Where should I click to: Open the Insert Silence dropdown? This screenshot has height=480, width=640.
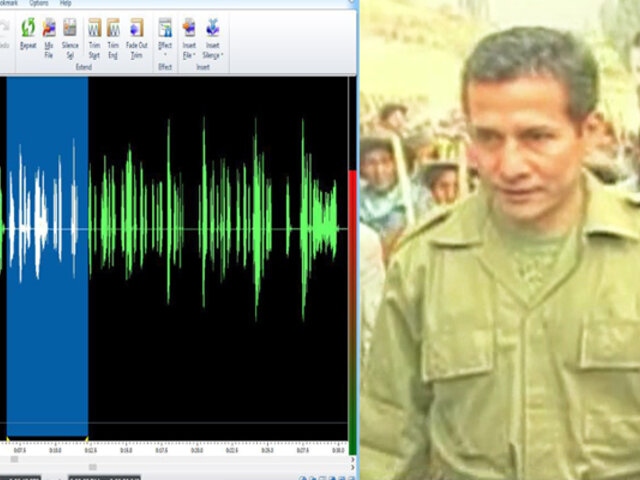click(x=213, y=35)
